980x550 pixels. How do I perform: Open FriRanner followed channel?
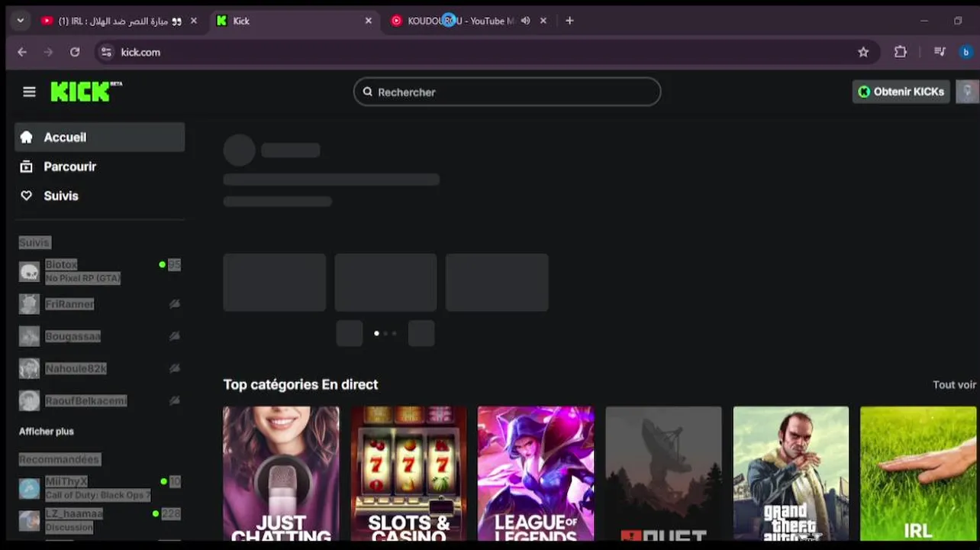[99, 304]
